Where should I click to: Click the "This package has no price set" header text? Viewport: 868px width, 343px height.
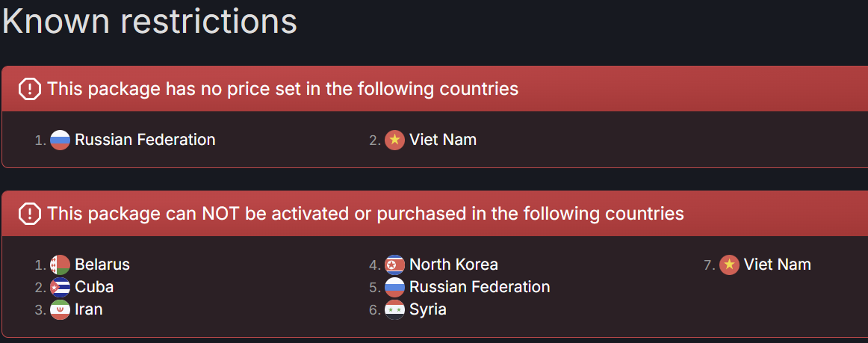(x=282, y=90)
